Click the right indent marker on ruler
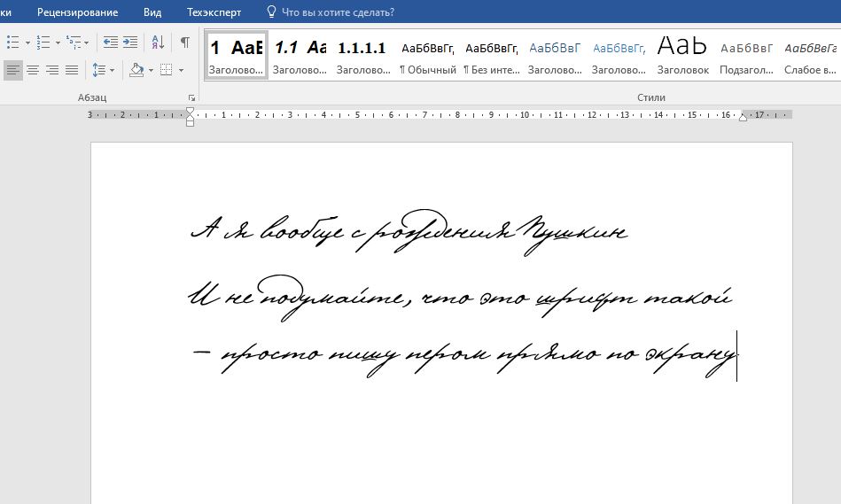The width and height of the screenshot is (841, 504). [743, 118]
